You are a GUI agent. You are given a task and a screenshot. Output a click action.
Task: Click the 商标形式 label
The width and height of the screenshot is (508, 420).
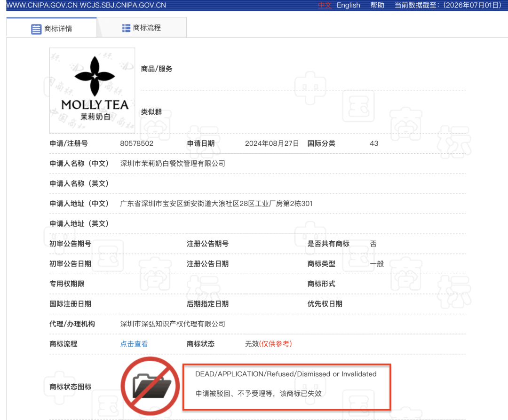coord(321,284)
